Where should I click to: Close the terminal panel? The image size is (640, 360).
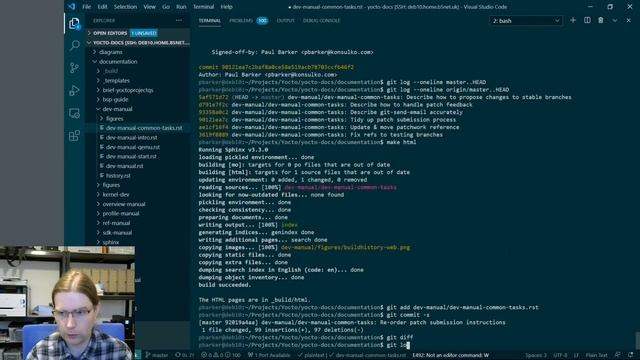629,20
